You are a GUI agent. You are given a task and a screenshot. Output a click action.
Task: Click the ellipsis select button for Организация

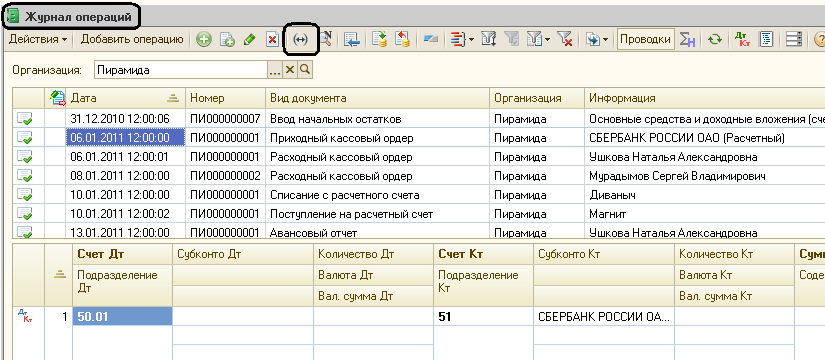(276, 70)
